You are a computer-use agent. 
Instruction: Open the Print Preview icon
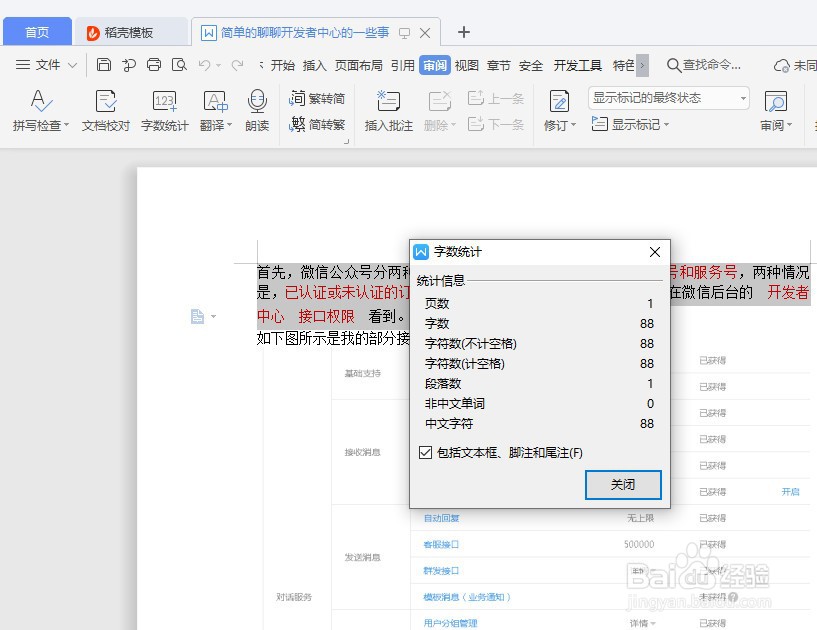(180, 63)
